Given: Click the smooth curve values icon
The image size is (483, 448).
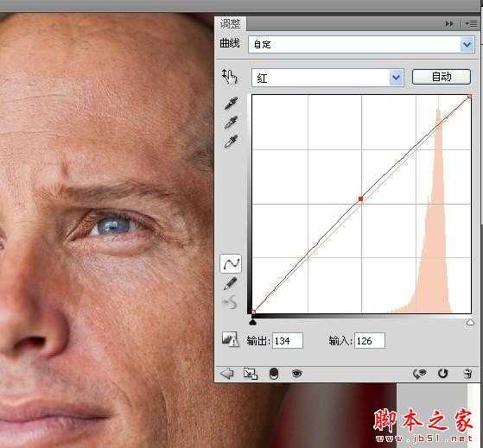Looking at the screenshot, I should pyautogui.click(x=230, y=302).
